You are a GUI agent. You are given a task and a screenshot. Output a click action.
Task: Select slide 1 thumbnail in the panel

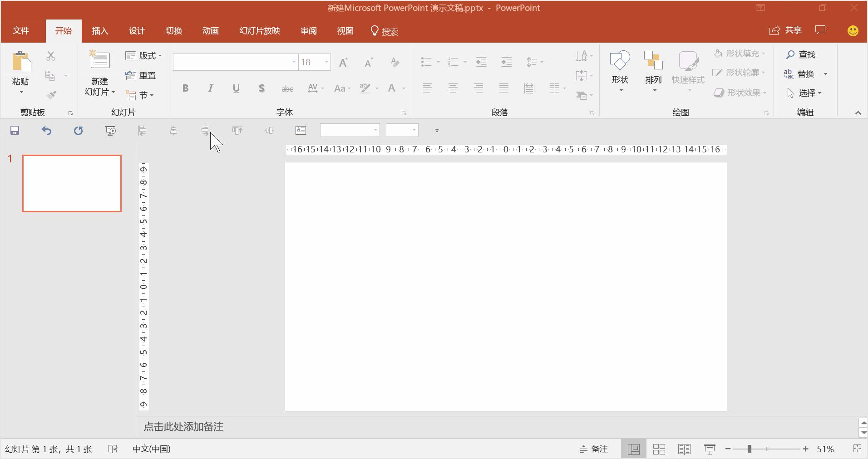pyautogui.click(x=71, y=183)
